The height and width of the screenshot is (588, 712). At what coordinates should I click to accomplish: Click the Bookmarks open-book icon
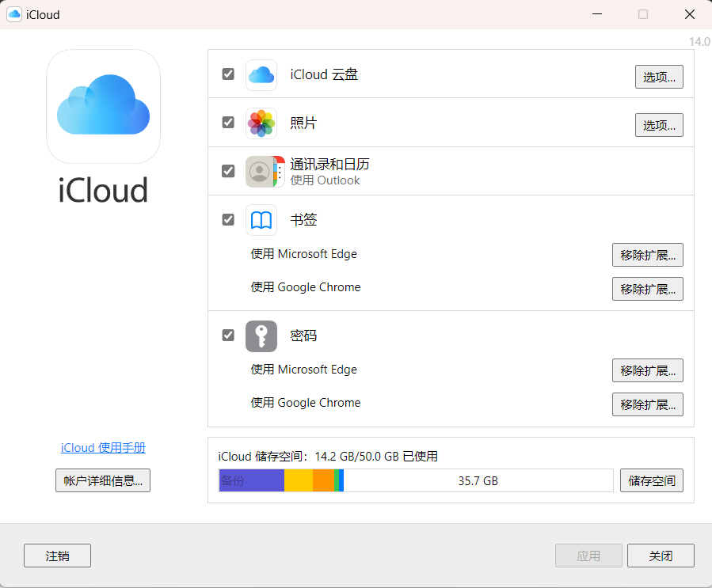tap(261, 220)
